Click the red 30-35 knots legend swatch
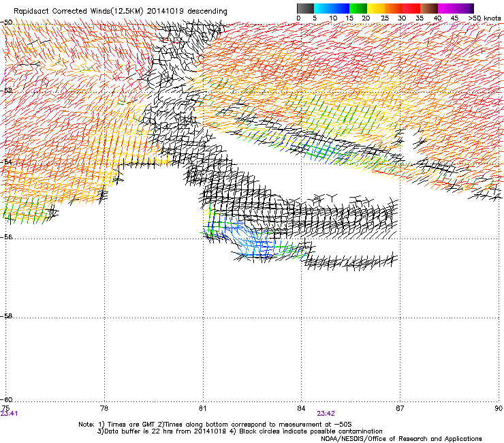This screenshot has width=504, height=443. coord(411,8)
